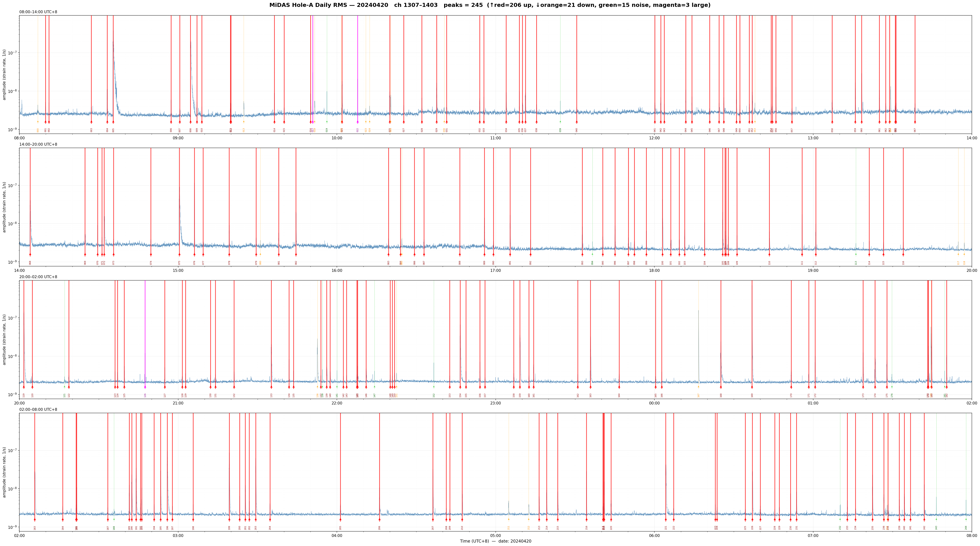This screenshot has height=546, width=980.
Task: Select the amplitude axis label of the 14:00–20:00 panel
Action: (5, 207)
